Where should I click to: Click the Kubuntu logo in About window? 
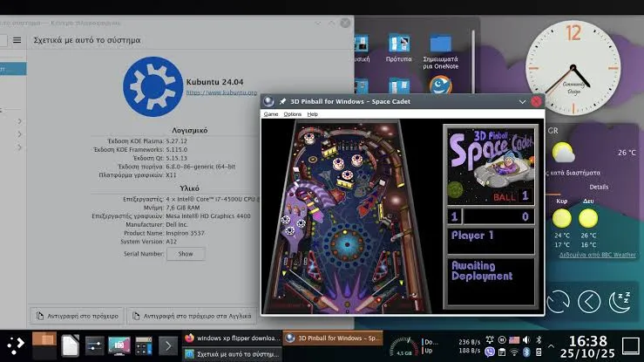coord(153,86)
